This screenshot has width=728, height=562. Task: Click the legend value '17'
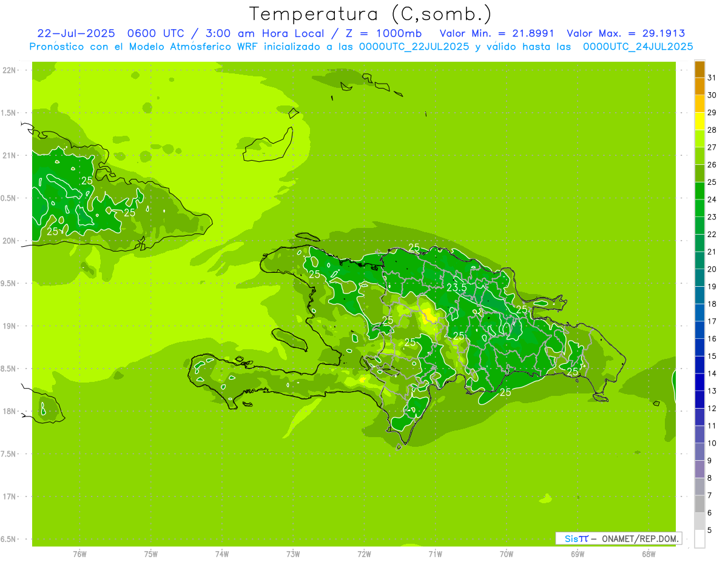point(712,321)
